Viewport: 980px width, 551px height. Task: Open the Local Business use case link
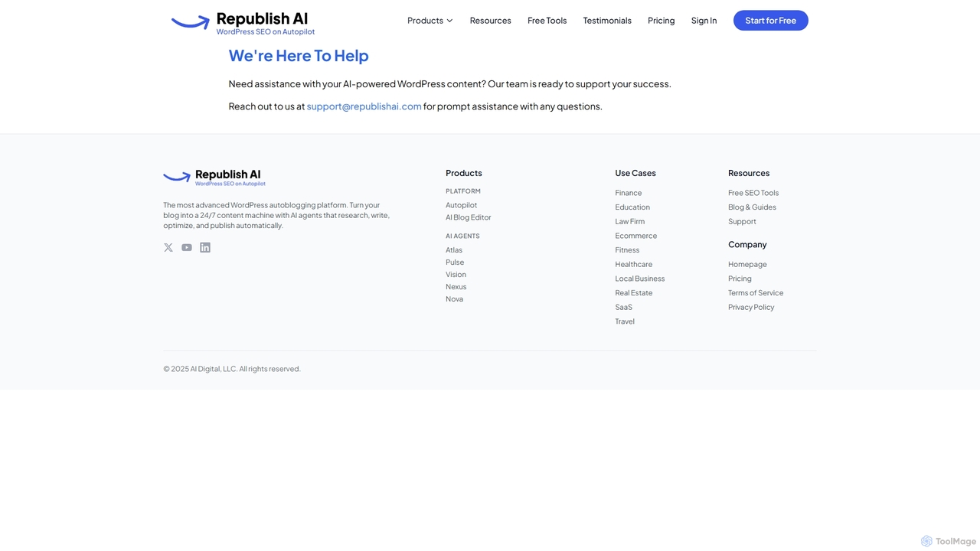coord(640,279)
